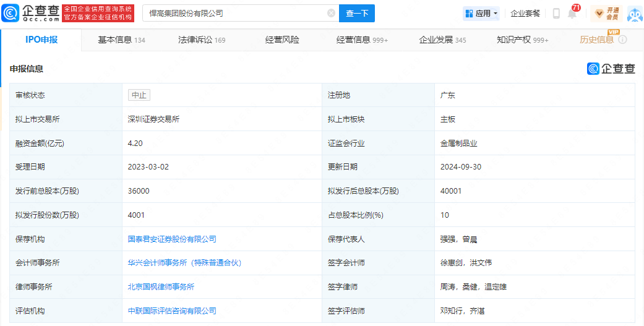Select the 40001 post-issue share value
The height and width of the screenshot is (326, 644).
pyautogui.click(x=451, y=191)
